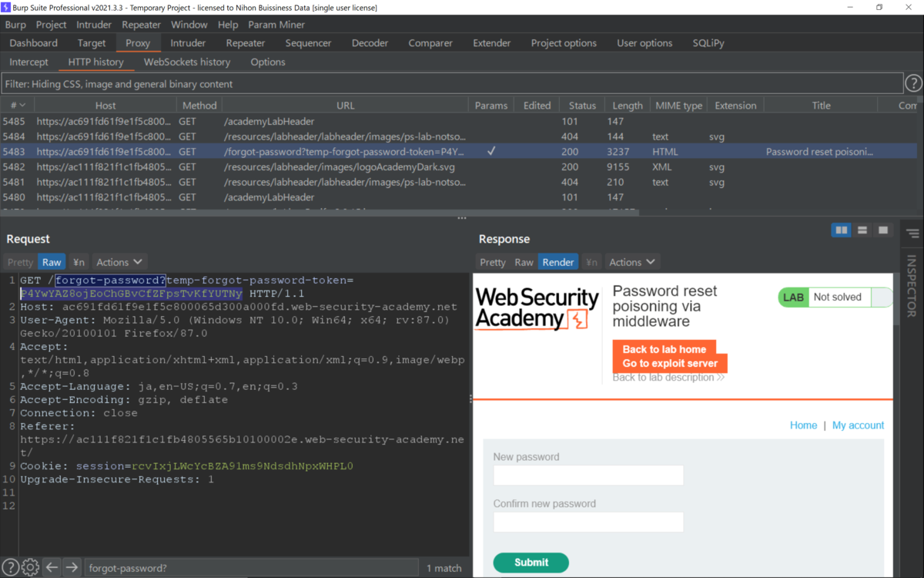This screenshot has width=924, height=578.
Task: Open search settings gear icon
Action: [x=30, y=567]
